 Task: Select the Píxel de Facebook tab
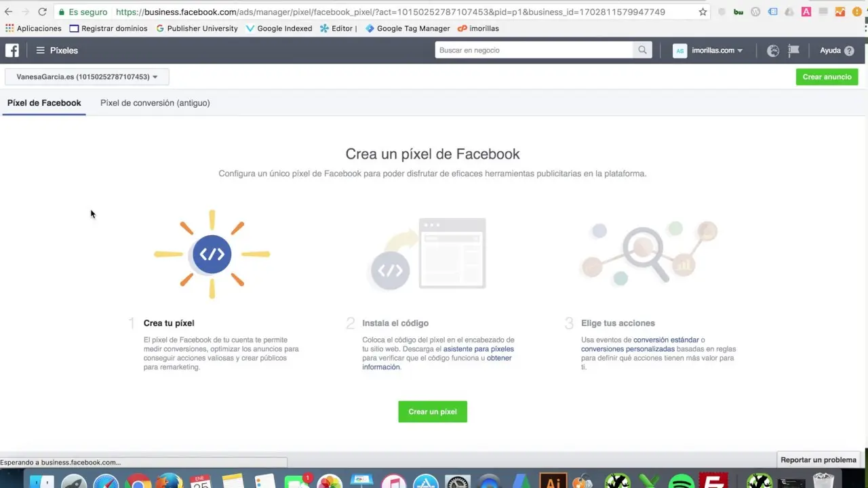click(x=44, y=103)
